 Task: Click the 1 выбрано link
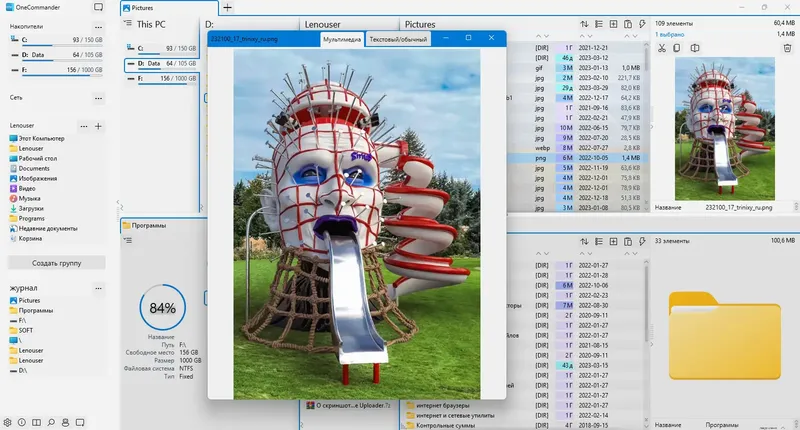click(669, 35)
